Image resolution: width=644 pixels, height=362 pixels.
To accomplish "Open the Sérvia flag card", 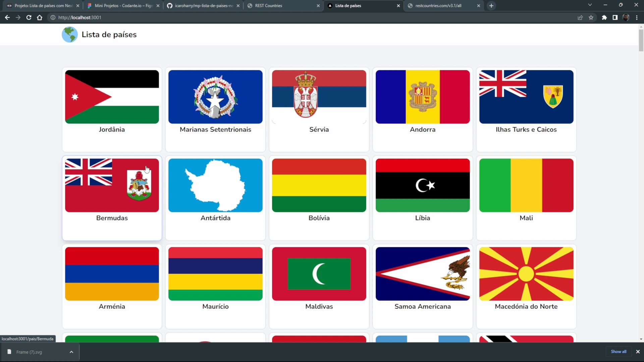I will tap(319, 110).
